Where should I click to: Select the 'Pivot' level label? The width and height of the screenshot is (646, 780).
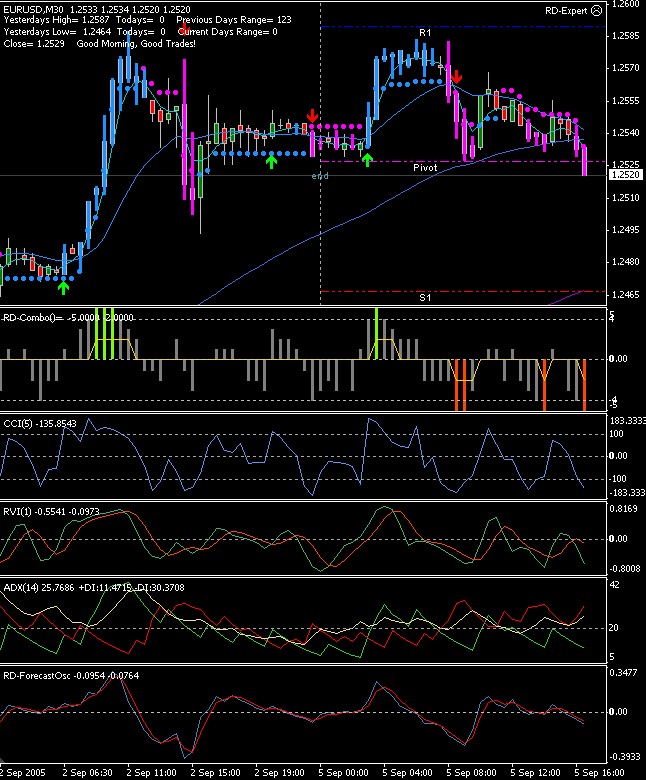coord(425,168)
